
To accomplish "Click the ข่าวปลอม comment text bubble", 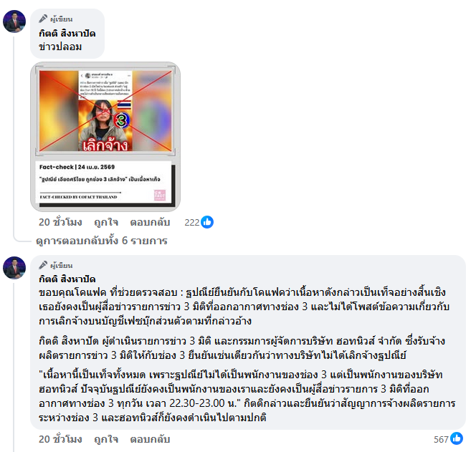I will [67, 34].
